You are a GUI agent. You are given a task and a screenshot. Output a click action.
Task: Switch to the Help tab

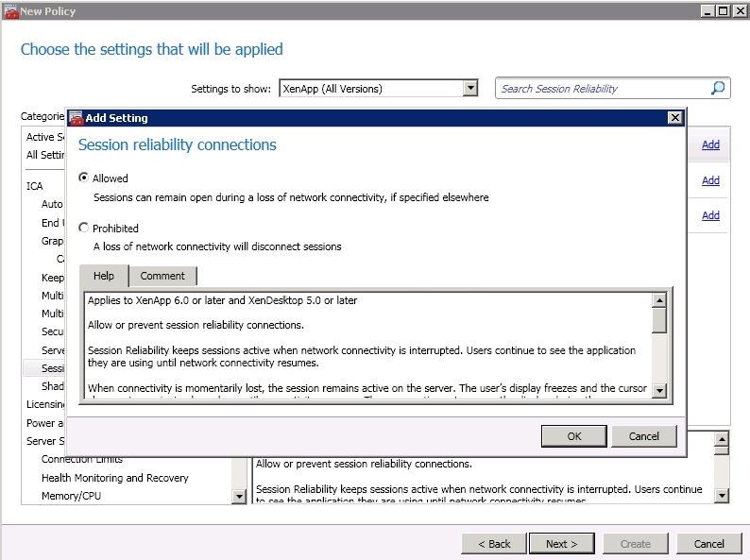pyautogui.click(x=104, y=276)
